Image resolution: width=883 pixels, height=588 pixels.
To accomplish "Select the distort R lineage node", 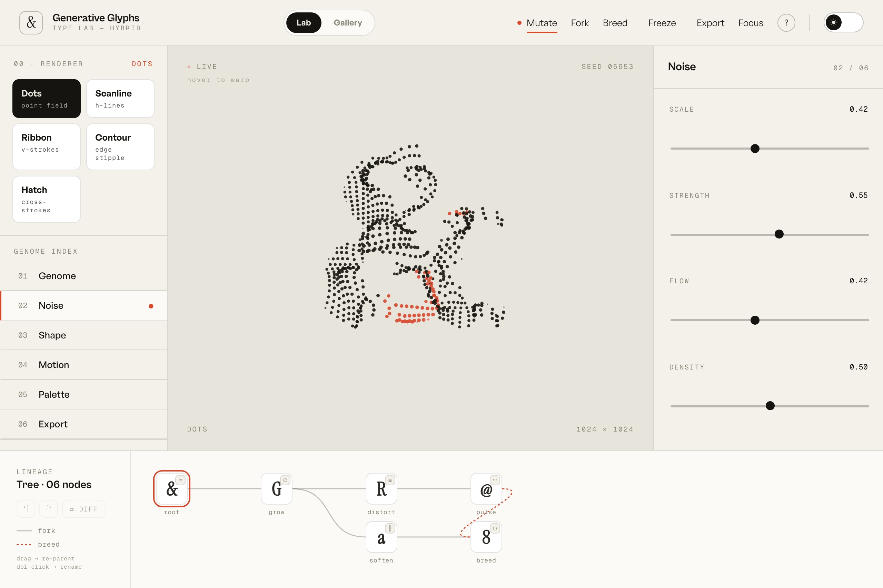I will click(x=381, y=489).
